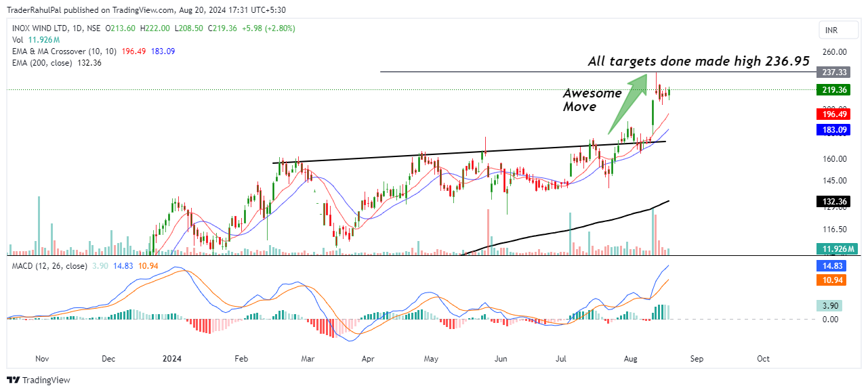868x392 pixels.
Task: Click the orange 10.94 signal value tag
Action: click(832, 280)
